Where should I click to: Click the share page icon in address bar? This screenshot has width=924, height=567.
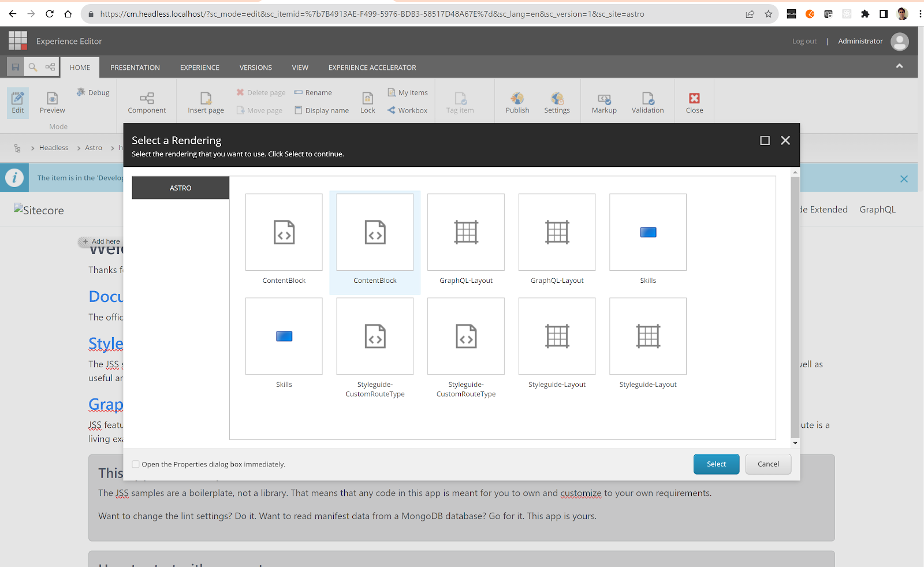[750, 14]
